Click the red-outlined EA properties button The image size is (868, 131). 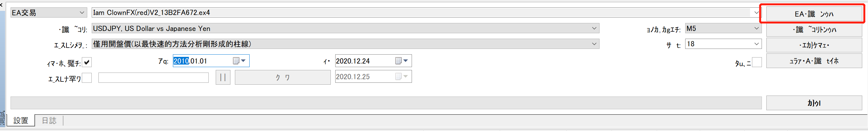pyautogui.click(x=814, y=14)
